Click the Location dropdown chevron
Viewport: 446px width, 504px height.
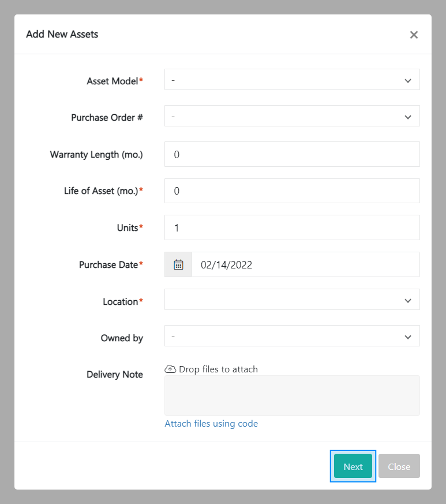click(409, 300)
